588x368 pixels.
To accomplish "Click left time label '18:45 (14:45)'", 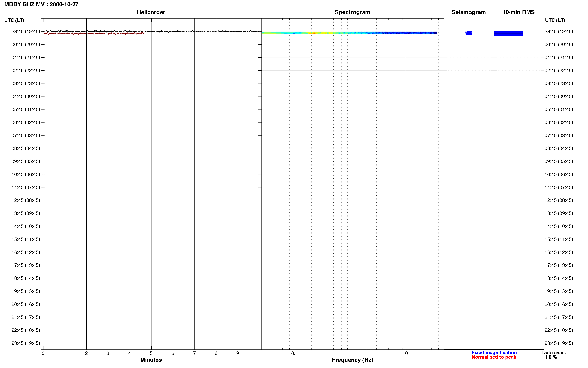I will 26,278.
